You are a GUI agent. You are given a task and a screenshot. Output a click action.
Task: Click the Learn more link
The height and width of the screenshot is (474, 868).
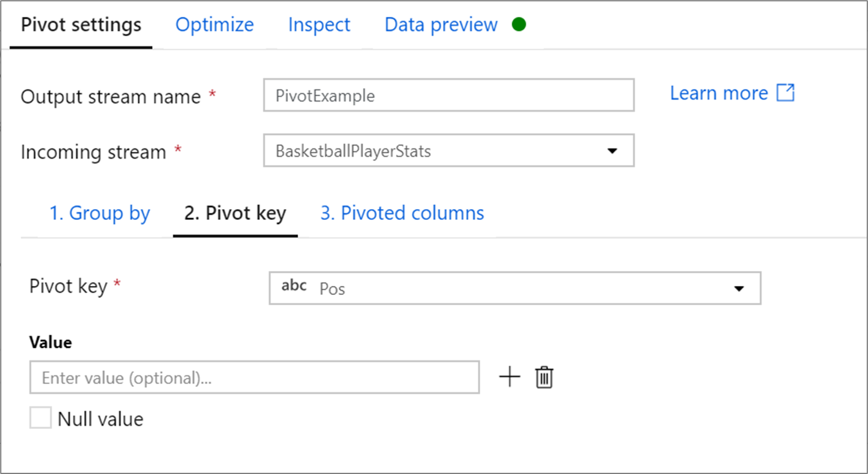(x=718, y=93)
